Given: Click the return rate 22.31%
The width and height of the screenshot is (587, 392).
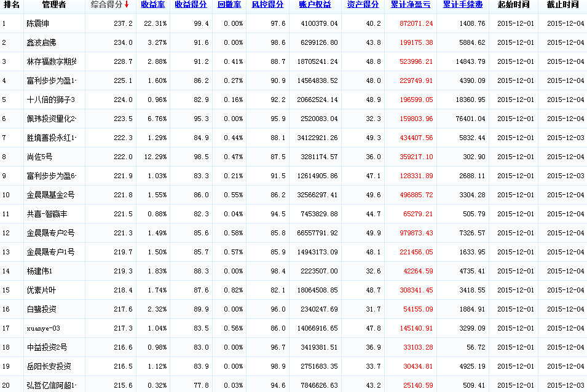Looking at the screenshot, I should pyautogui.click(x=156, y=23).
